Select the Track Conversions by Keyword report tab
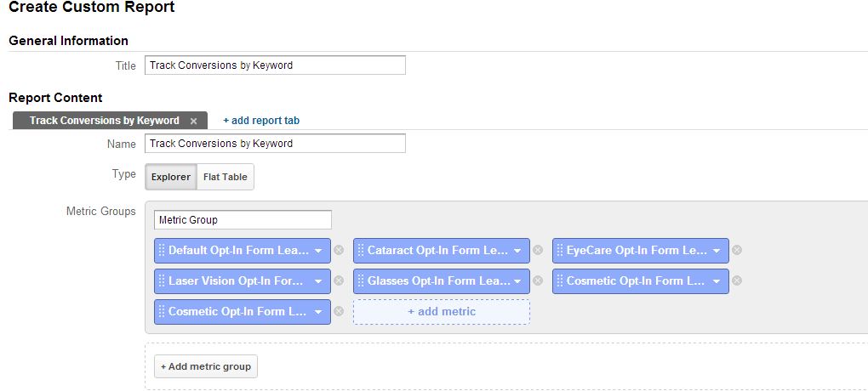 coord(104,121)
